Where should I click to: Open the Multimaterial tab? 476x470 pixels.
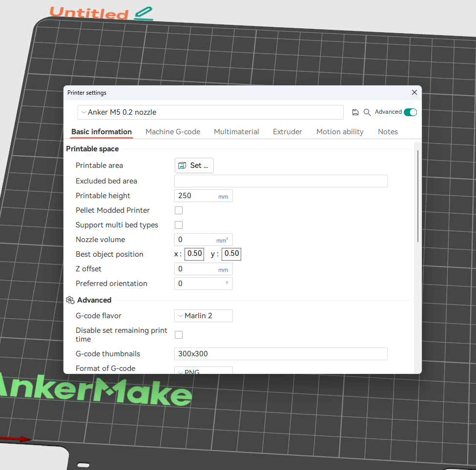[236, 132]
